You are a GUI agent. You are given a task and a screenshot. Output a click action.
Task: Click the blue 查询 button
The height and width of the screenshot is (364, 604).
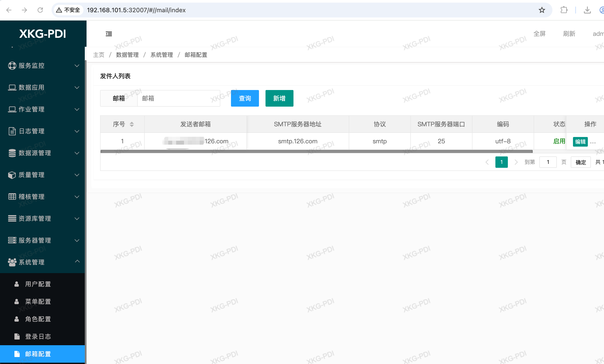pos(245,98)
